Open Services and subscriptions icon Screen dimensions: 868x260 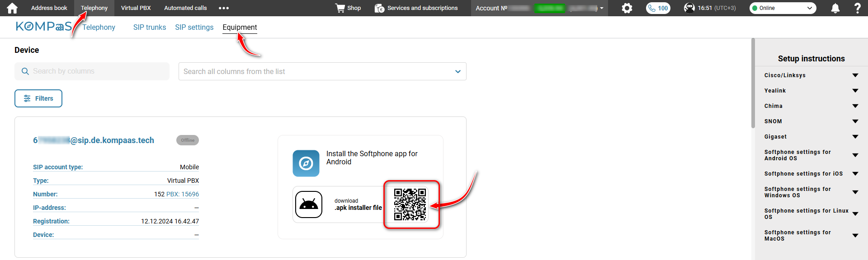pyautogui.click(x=379, y=8)
